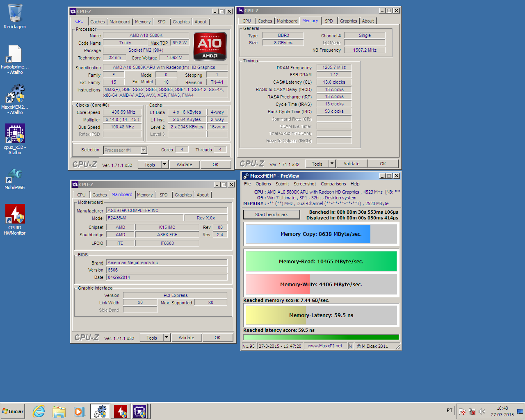Click the Core Speed 1406.69 MHz field
Image resolution: width=525 pixels, height=420 pixels.
[123, 112]
